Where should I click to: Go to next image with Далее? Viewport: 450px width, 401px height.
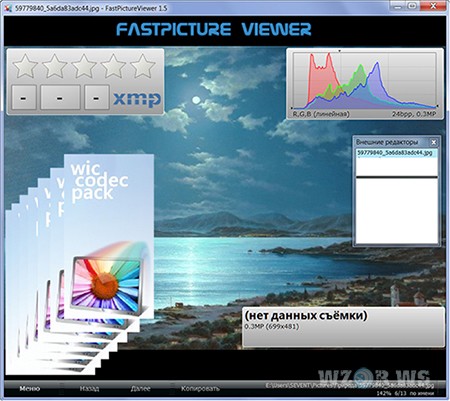140,389
